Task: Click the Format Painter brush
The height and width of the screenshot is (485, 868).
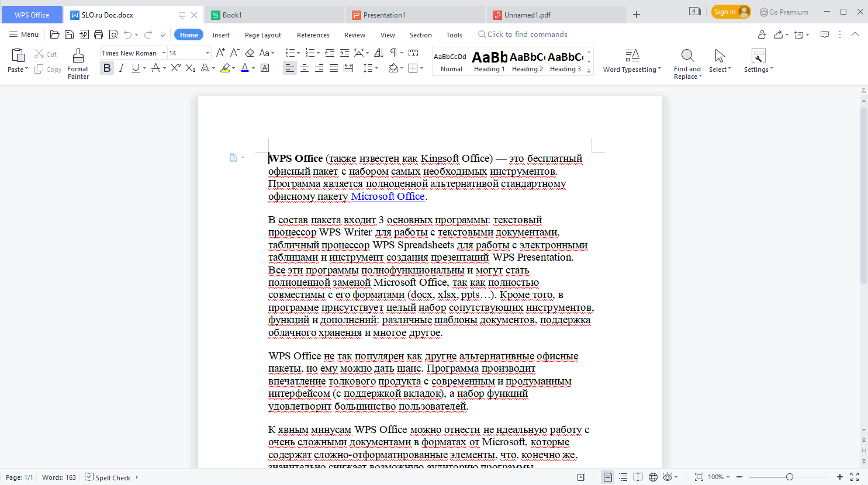Action: (x=78, y=63)
